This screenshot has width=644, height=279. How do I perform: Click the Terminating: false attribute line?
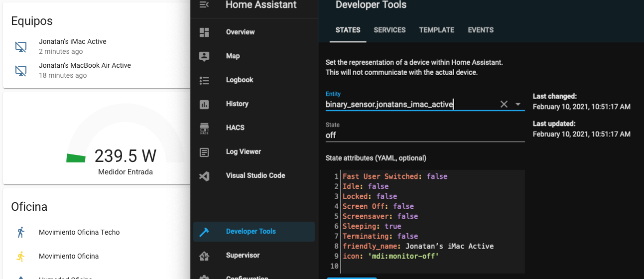pyautogui.click(x=381, y=236)
